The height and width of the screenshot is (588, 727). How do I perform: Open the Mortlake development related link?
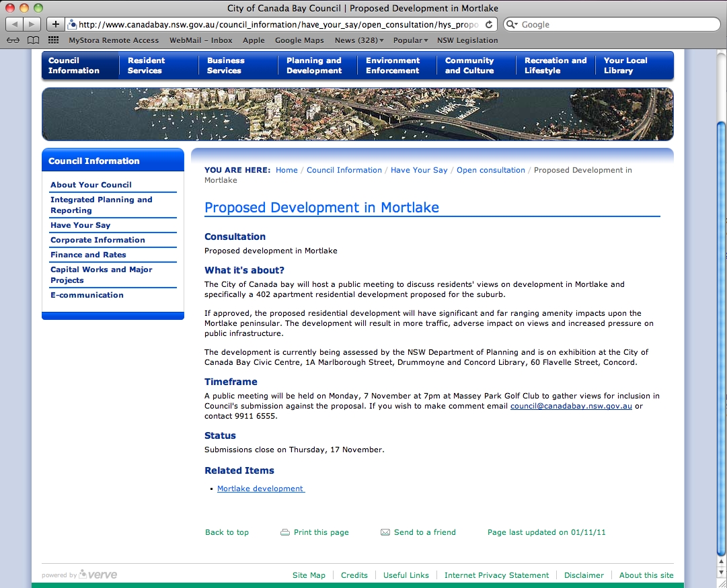[x=260, y=489]
